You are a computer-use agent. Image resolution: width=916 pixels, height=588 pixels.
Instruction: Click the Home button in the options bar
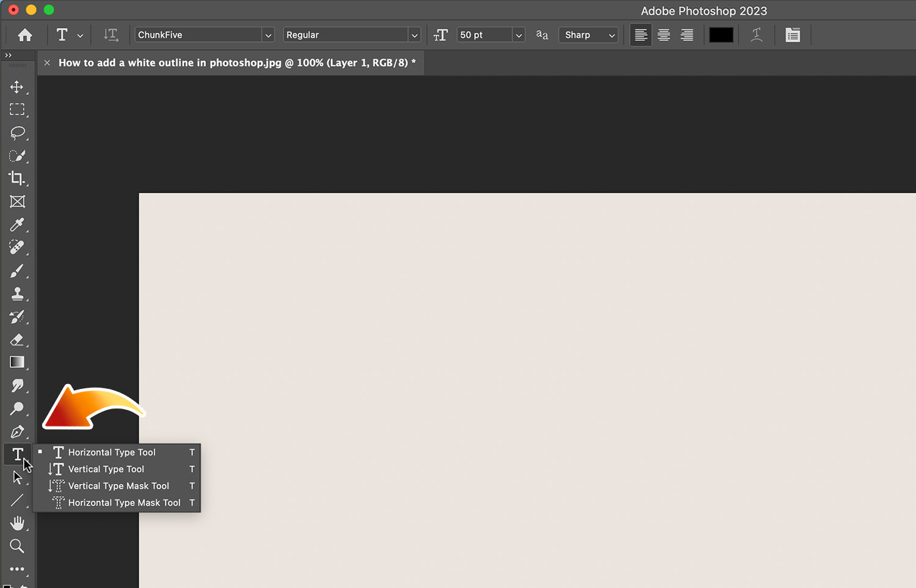24,35
